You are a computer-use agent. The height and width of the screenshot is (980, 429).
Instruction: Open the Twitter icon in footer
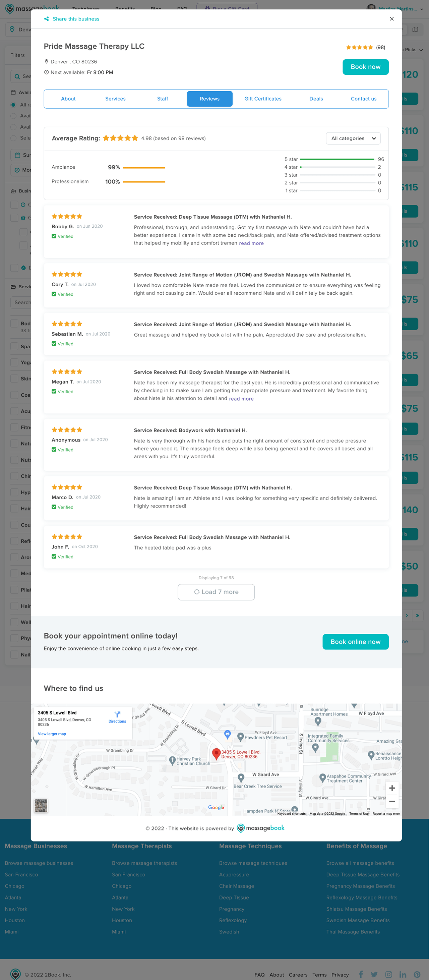[x=374, y=974]
